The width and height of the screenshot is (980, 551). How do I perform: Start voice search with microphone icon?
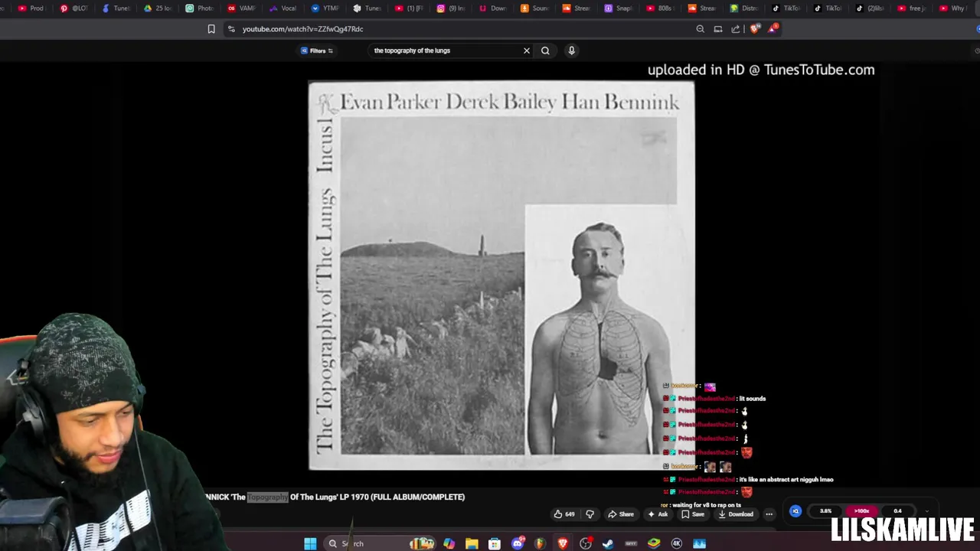coord(571,51)
